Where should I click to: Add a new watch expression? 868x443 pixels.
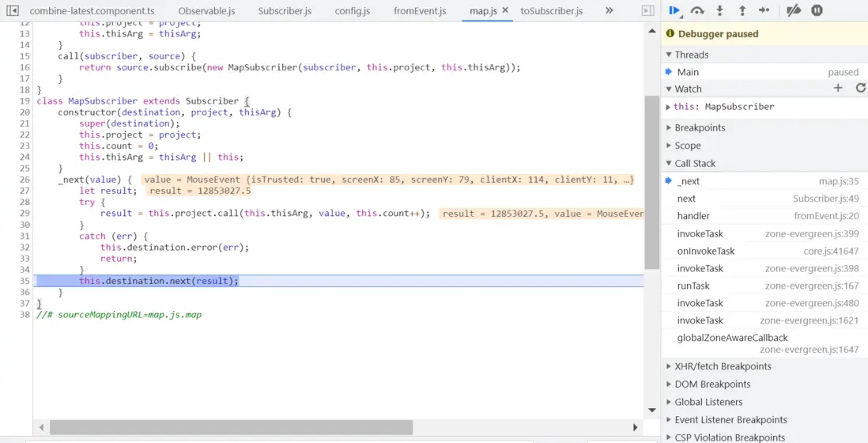pos(838,89)
